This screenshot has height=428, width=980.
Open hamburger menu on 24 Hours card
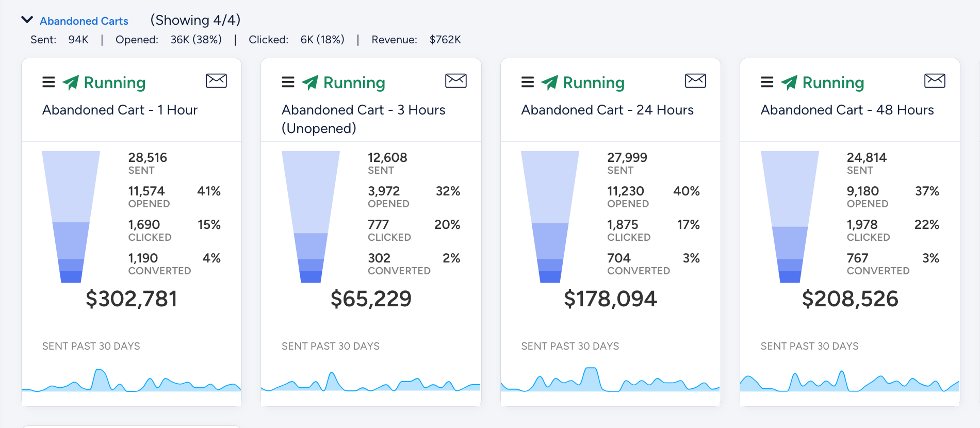pos(528,82)
